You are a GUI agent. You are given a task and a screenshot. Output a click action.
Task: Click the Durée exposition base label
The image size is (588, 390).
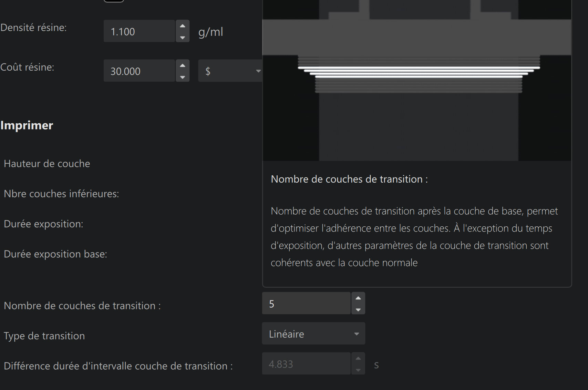[55, 254]
